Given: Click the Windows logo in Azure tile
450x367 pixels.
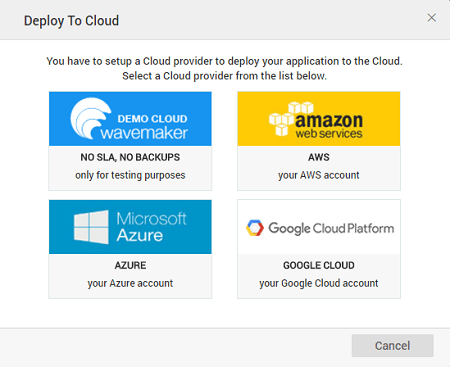Looking at the screenshot, I should (91, 227).
